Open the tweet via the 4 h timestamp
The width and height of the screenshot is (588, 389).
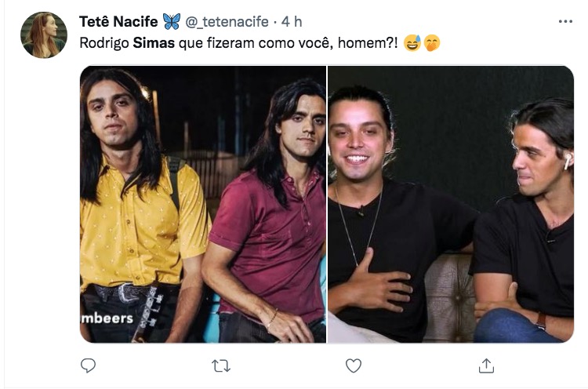(292, 22)
